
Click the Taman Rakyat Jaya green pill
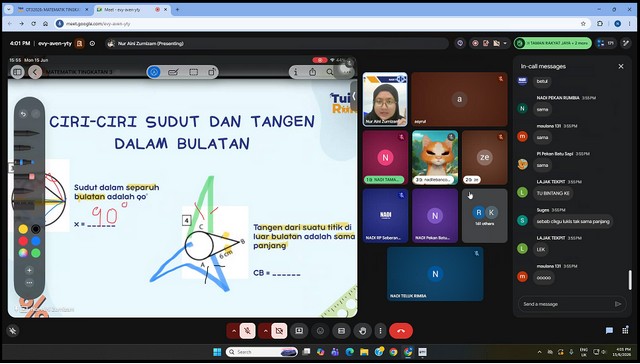tap(553, 43)
